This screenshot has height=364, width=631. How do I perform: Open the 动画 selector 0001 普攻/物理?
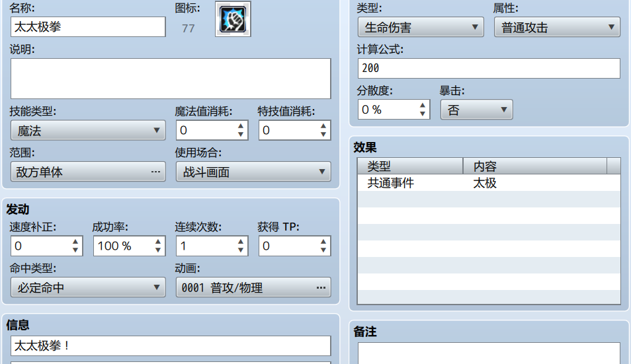(x=253, y=287)
